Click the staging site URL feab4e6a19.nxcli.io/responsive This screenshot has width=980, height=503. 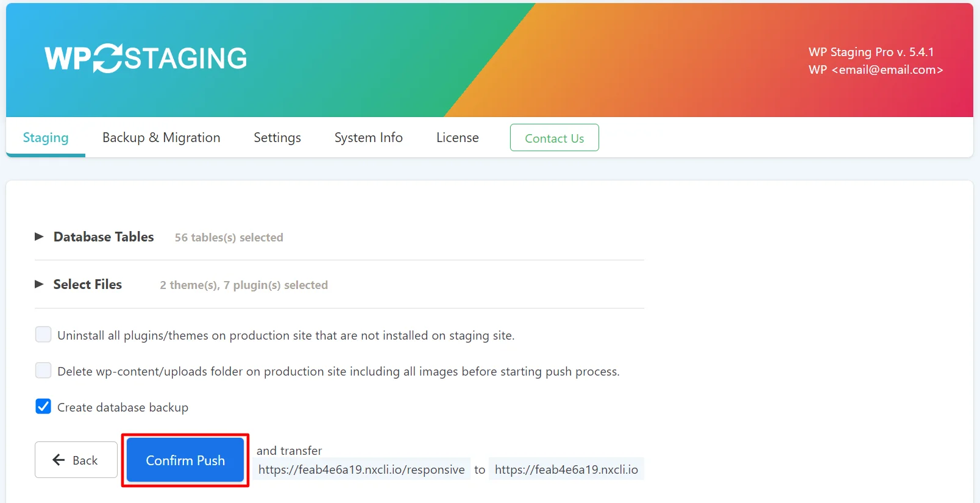361,469
